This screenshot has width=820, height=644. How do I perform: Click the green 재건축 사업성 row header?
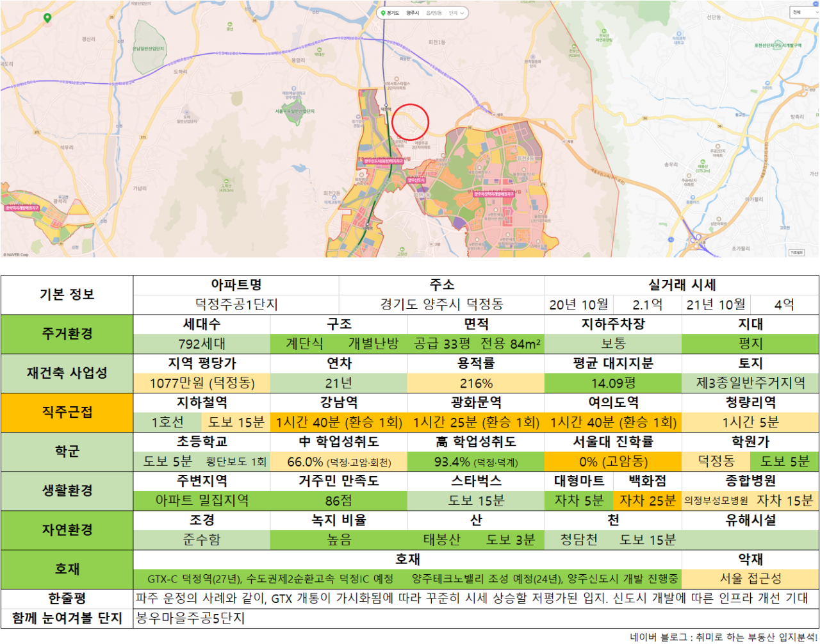tap(67, 373)
